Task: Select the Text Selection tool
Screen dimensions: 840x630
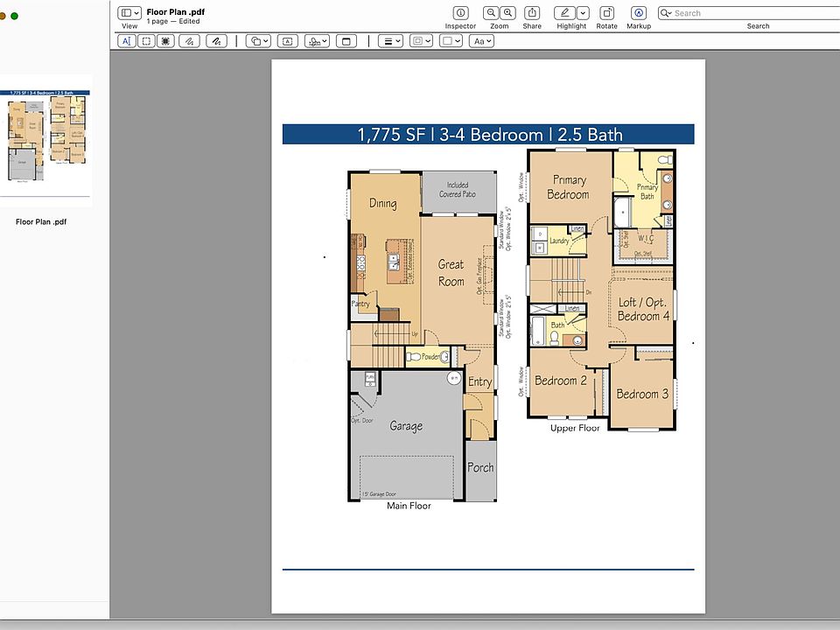Action: pos(126,41)
